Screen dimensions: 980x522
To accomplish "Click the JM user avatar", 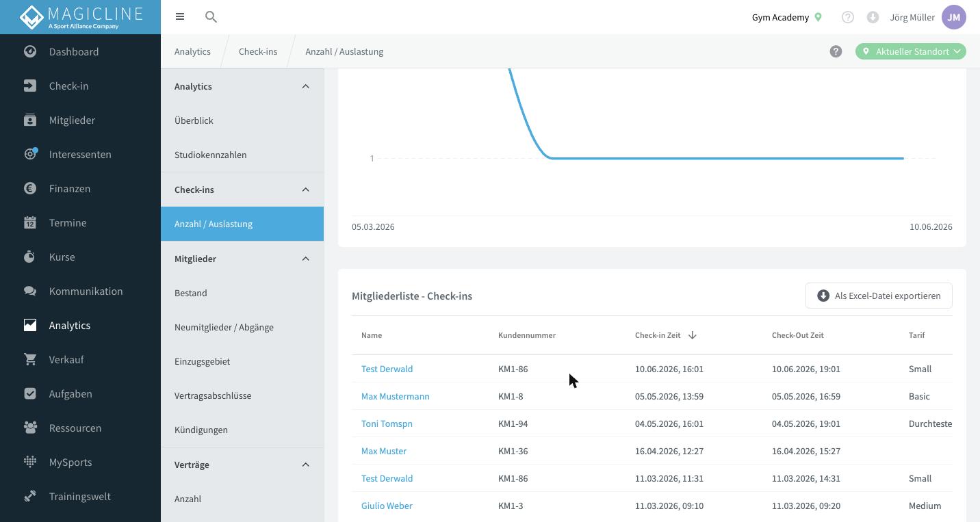I will 954,17.
